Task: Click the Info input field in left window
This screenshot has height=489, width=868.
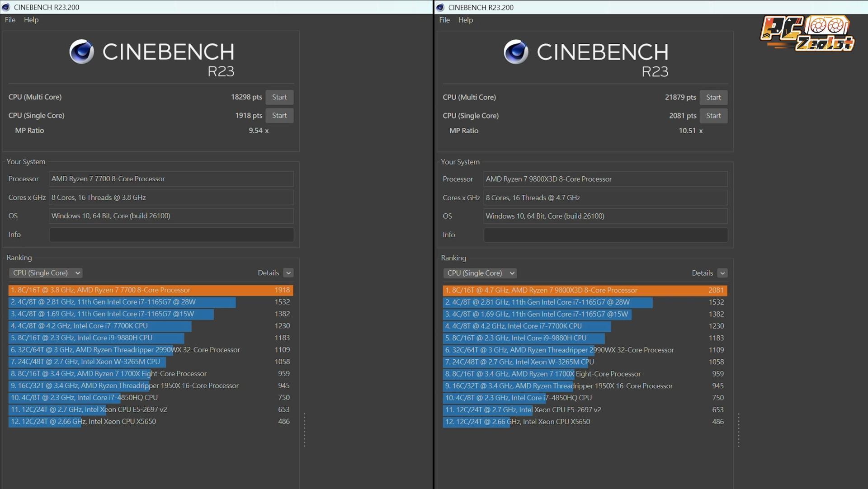Action: tap(171, 235)
